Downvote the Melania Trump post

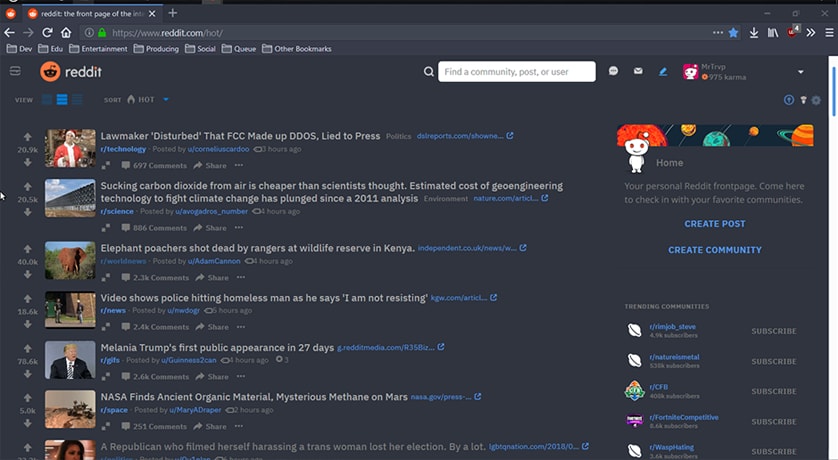pyautogui.click(x=27, y=374)
